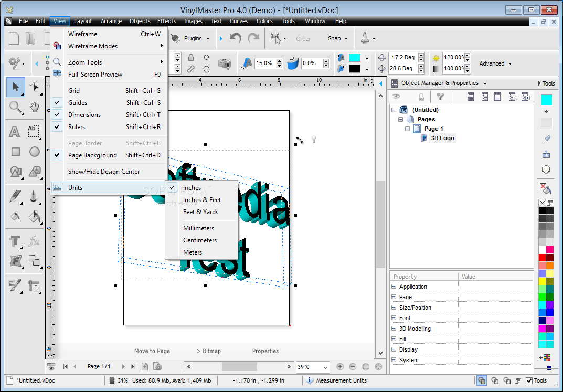Choose Millimeters from Units submenu
563x392 pixels.
point(201,228)
